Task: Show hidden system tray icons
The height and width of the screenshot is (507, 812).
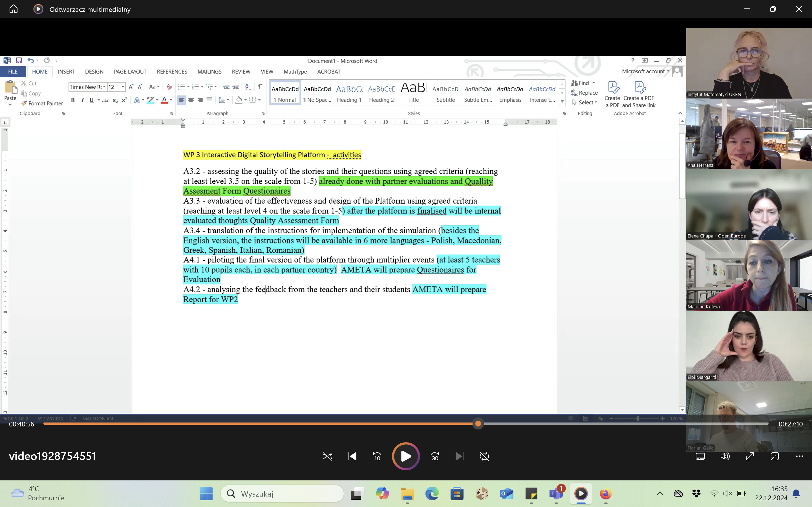Action: click(x=660, y=493)
